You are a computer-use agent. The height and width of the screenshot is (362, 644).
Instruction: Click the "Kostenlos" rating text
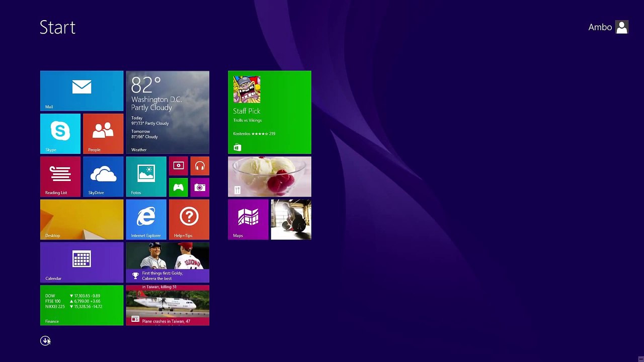point(254,134)
